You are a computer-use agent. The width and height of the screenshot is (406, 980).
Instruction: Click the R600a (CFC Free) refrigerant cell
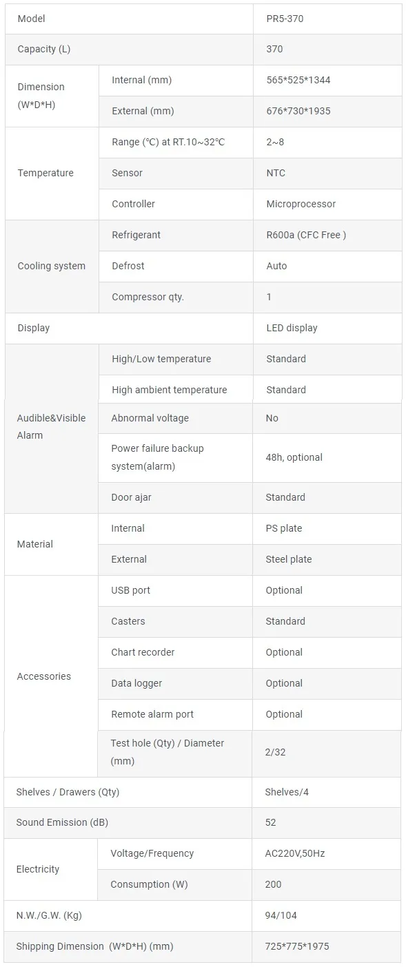pos(327,236)
